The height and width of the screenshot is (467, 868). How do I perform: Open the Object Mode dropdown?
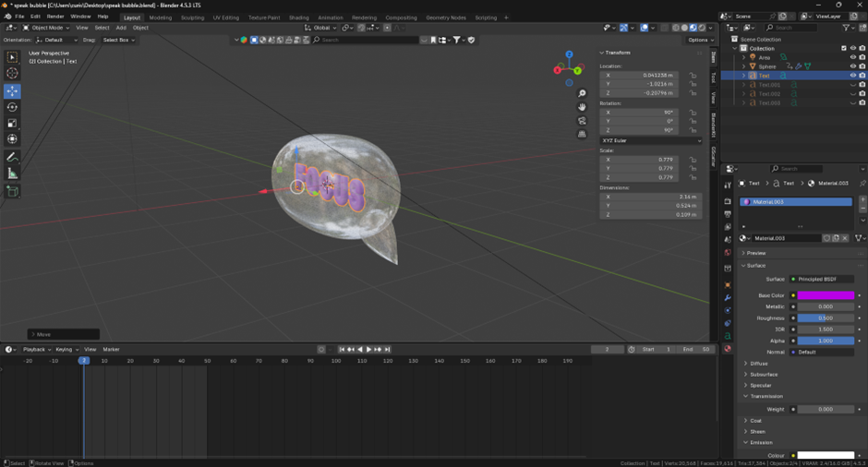46,28
